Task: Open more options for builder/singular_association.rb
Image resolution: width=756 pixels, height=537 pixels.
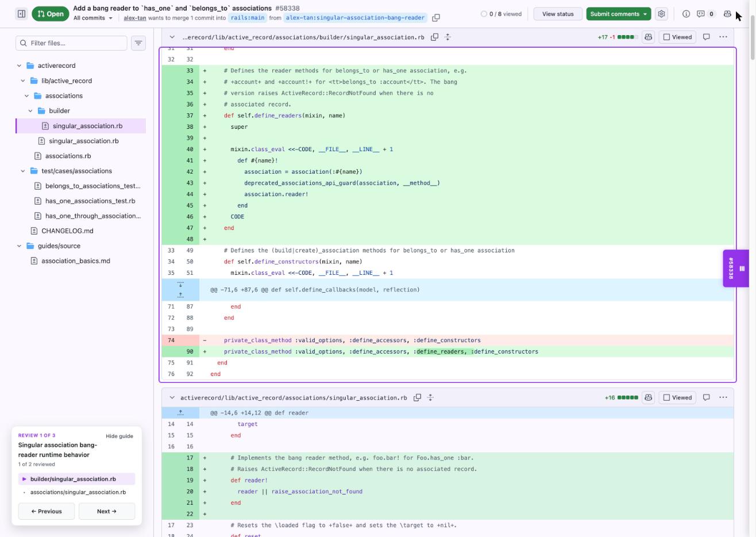Action: 723,37
